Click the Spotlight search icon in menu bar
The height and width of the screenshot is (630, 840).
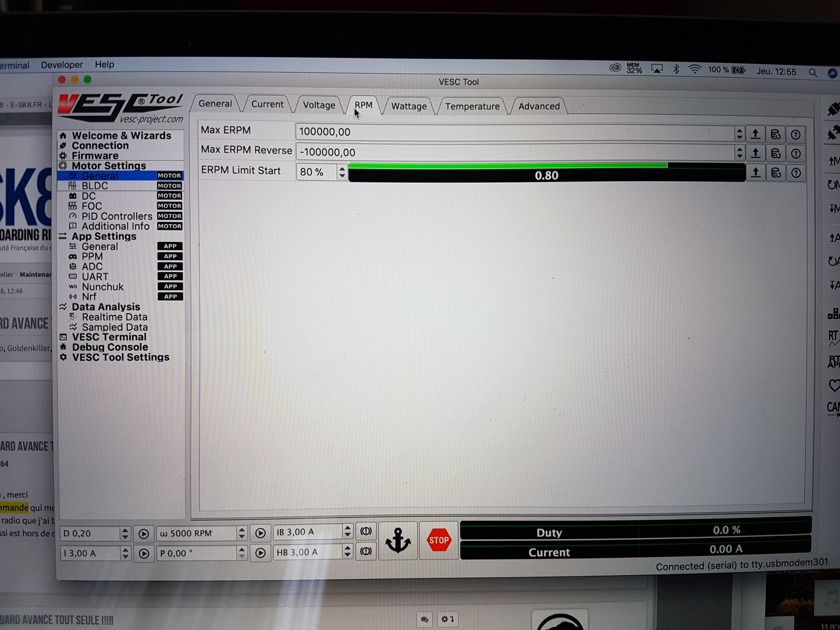812,72
